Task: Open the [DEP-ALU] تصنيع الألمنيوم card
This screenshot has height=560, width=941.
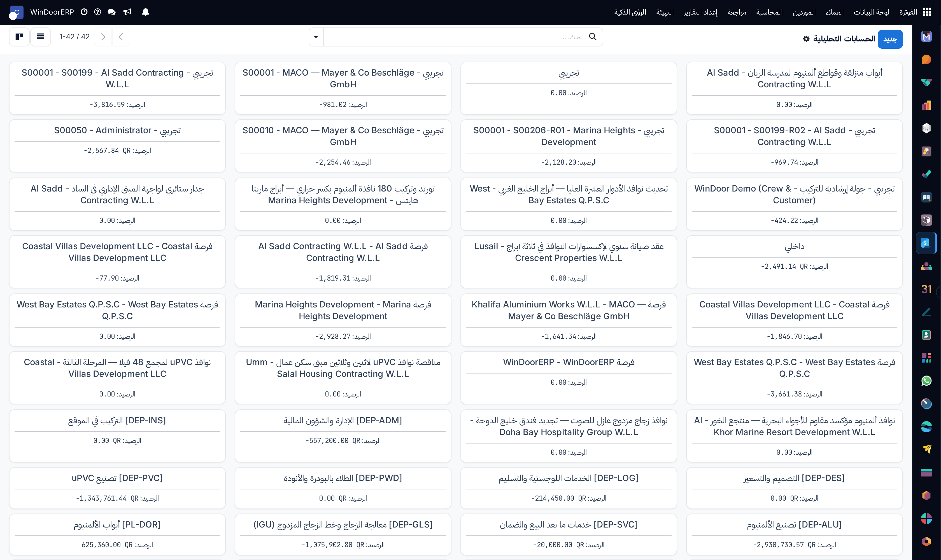Action: 794,534
